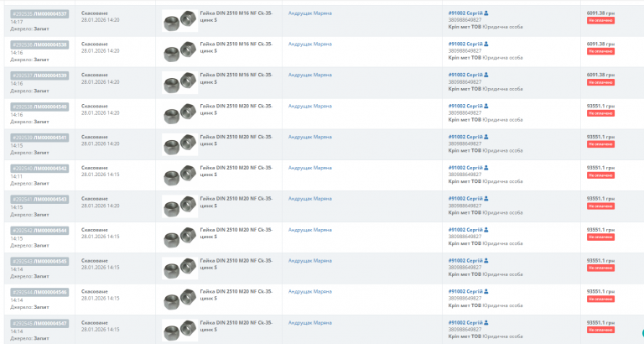Open order badge #292538 ЛМ000004540
The width and height of the screenshot is (644, 344).
[x=39, y=107]
